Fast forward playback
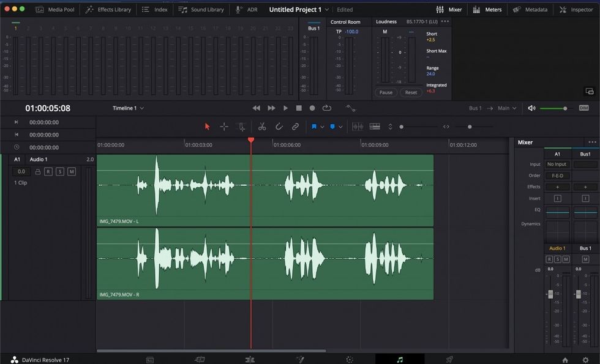 tap(271, 108)
